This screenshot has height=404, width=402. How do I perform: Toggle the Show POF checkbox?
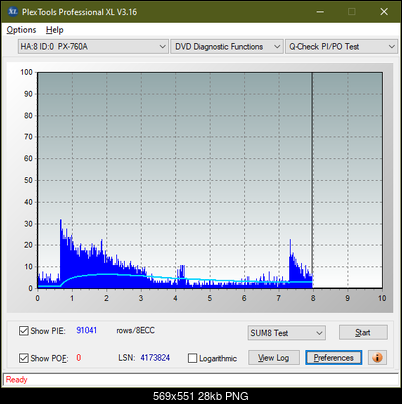[x=24, y=358]
